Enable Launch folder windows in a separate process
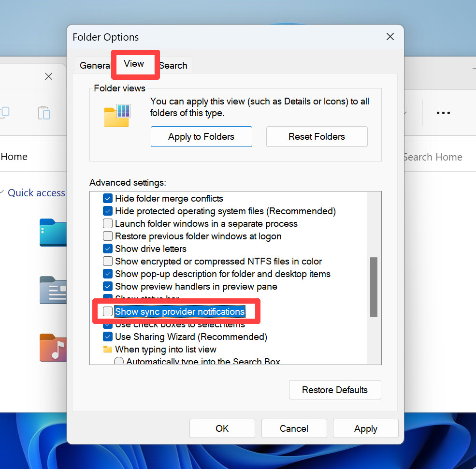This screenshot has height=469, width=476. coord(107,223)
